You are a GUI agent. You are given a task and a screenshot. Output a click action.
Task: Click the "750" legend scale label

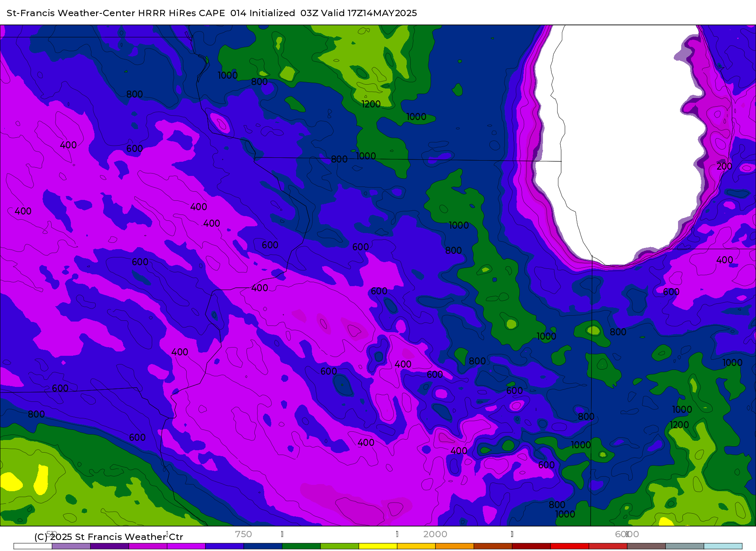243,534
